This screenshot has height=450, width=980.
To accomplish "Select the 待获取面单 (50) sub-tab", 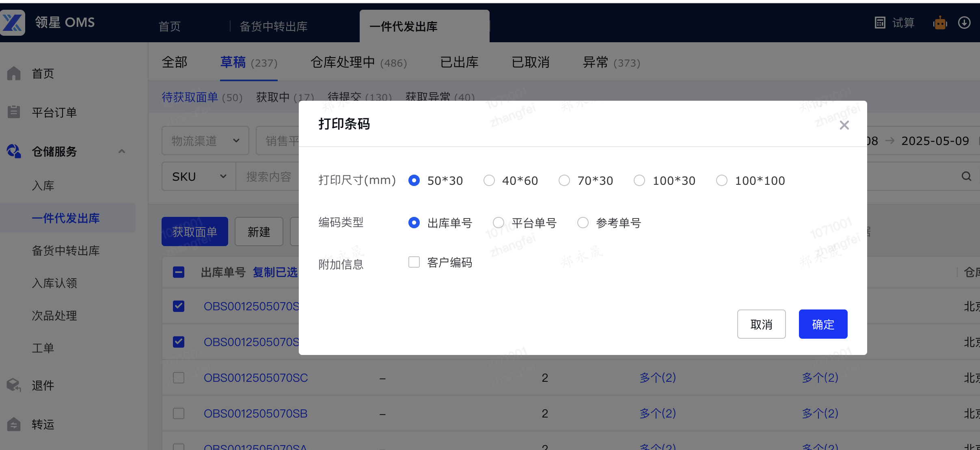I will [x=202, y=97].
